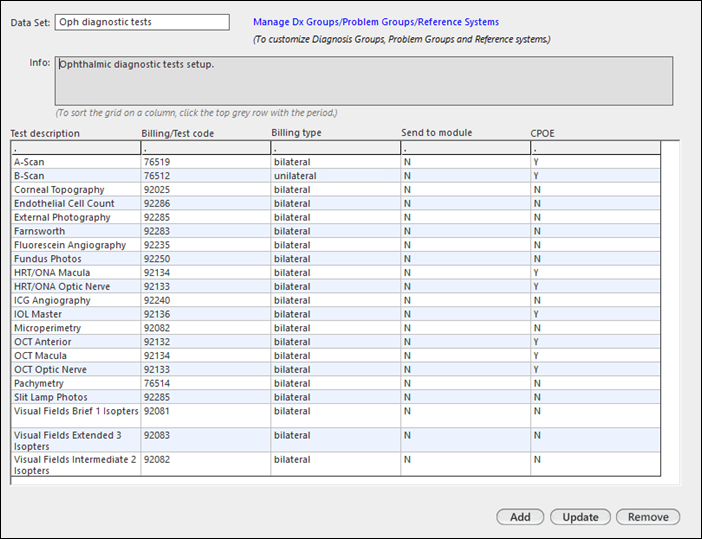Screen dimensions: 702x539
Task: Click billing code 92283 cell
Action: click(205, 231)
